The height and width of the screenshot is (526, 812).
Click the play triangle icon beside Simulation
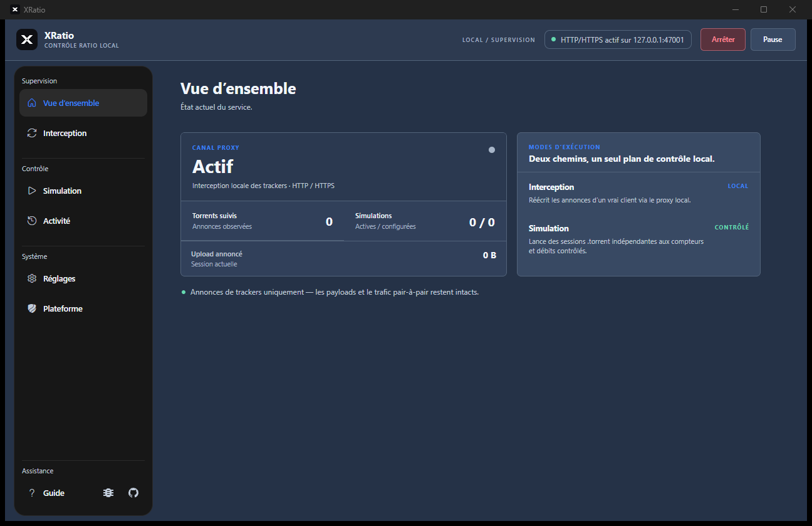32,191
